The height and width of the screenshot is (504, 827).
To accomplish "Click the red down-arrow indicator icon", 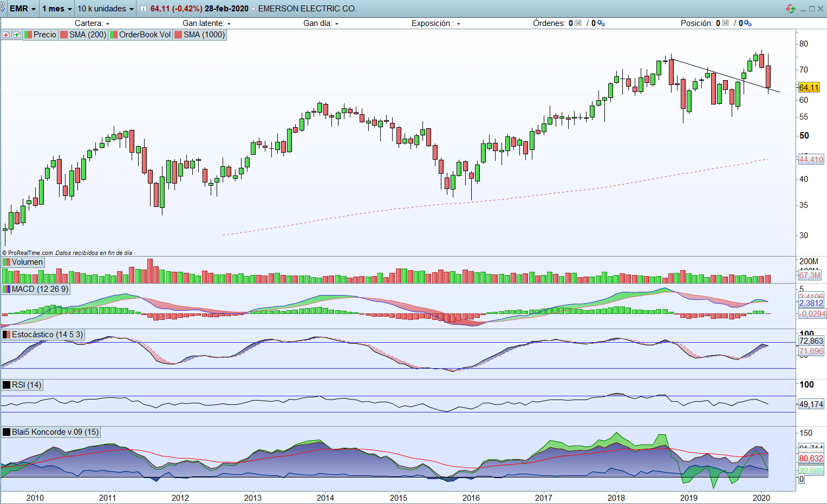I will tap(6, 35).
